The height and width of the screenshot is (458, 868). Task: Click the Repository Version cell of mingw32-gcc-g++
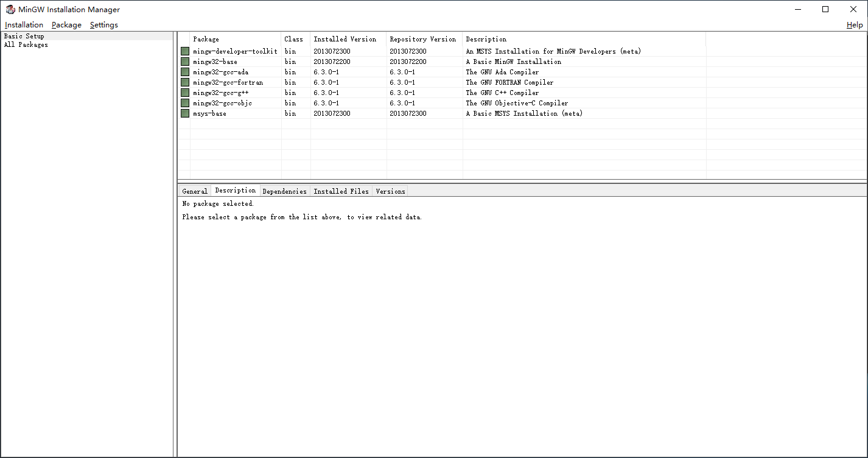pyautogui.click(x=402, y=93)
